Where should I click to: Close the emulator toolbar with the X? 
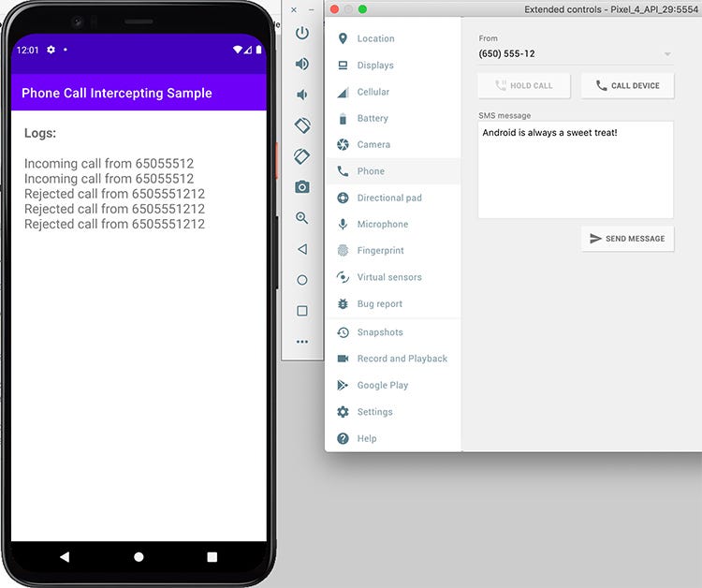(x=294, y=10)
